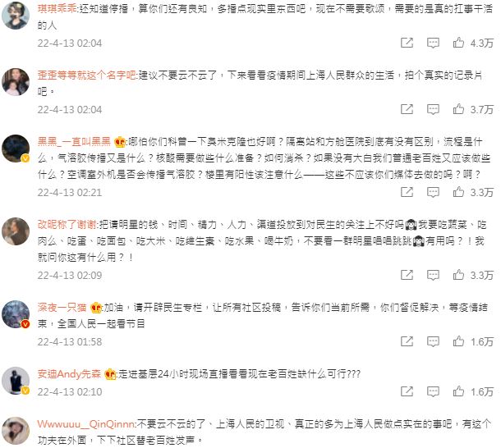Open the profile of 琪琪乖乖
The height and width of the screenshot is (448, 501).
(57, 9)
